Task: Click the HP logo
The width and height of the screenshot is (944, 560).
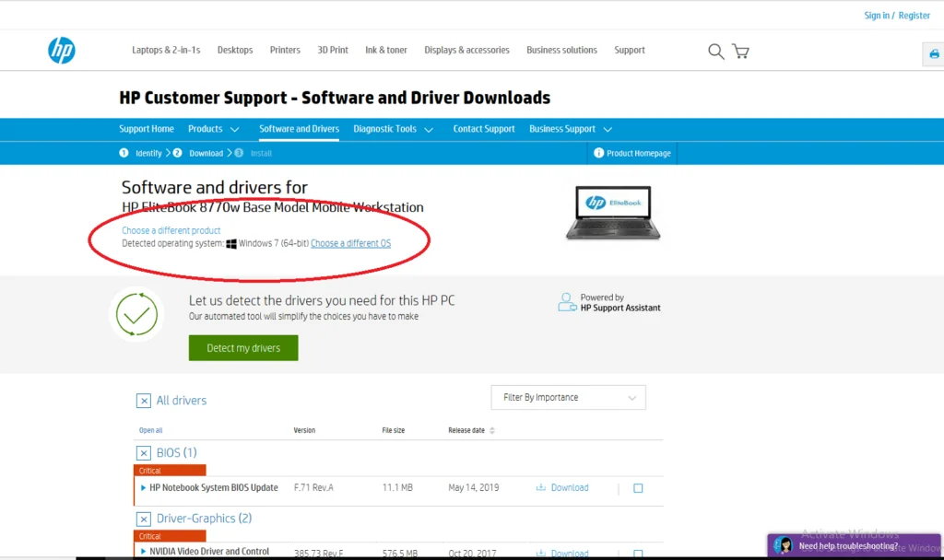Action: (62, 51)
